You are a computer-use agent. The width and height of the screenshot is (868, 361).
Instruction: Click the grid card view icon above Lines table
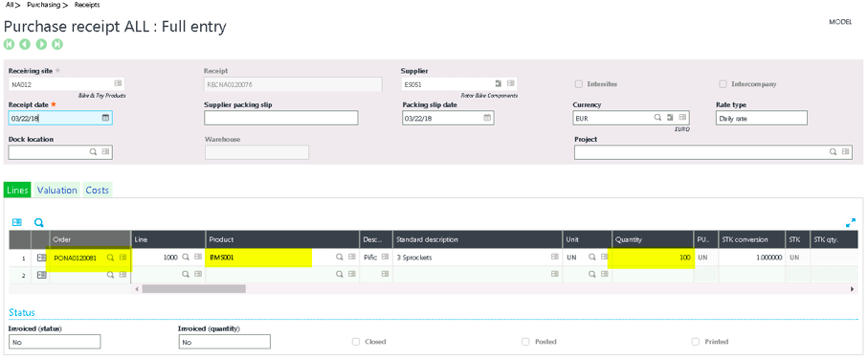point(16,222)
